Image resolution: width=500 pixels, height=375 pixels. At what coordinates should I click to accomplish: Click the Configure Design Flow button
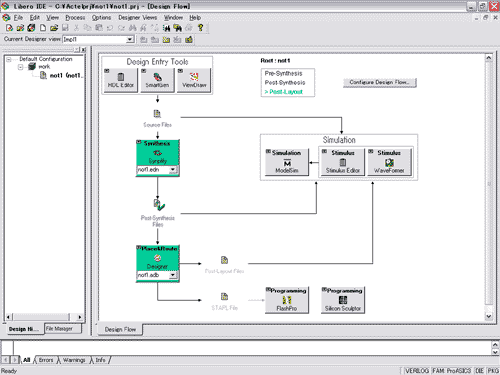380,82
